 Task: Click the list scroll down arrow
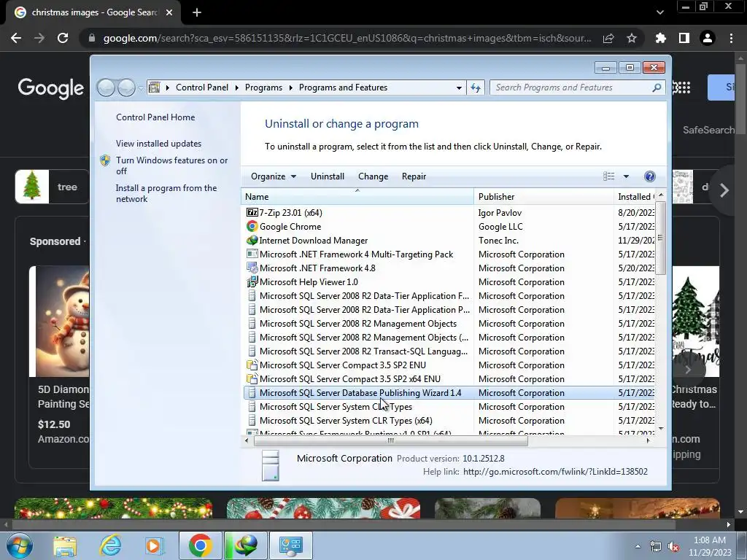tap(660, 429)
